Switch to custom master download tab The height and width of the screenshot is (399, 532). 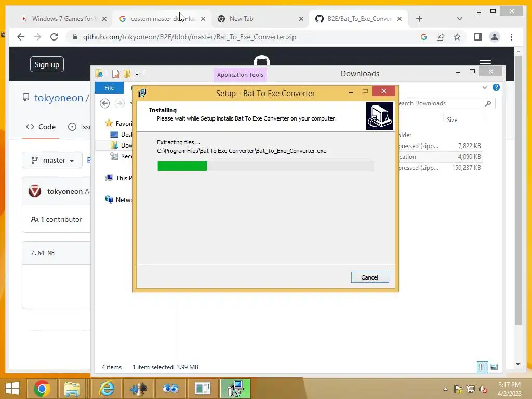coord(162,19)
